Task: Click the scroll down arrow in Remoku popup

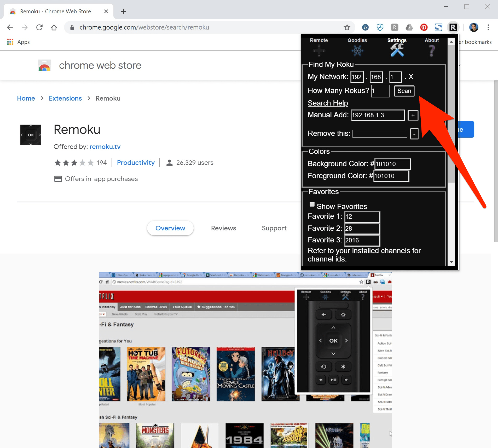Action: click(x=451, y=262)
